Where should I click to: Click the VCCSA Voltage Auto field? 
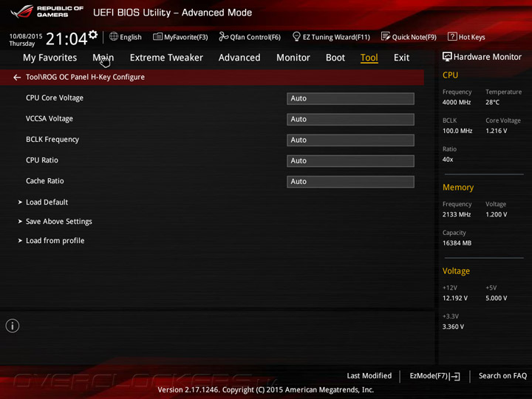[350, 120]
